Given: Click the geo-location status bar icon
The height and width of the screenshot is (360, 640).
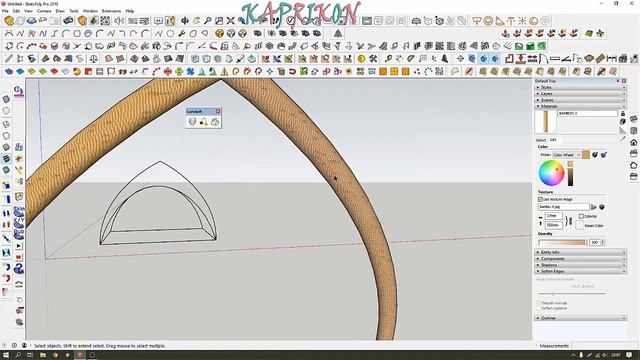Looking at the screenshot, I should 4,345.
